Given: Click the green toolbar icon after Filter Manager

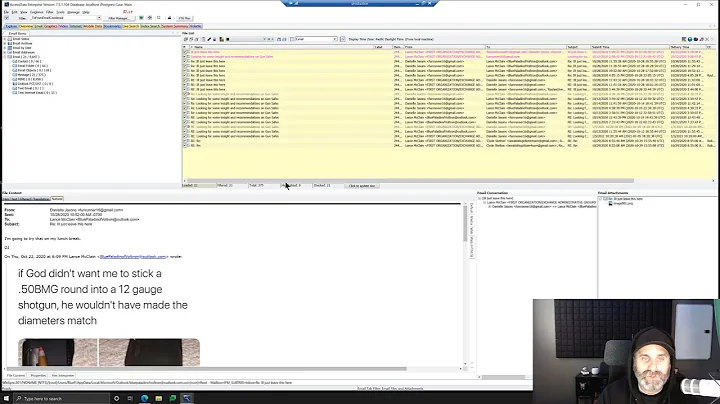Looking at the screenshot, I should coord(141,18).
